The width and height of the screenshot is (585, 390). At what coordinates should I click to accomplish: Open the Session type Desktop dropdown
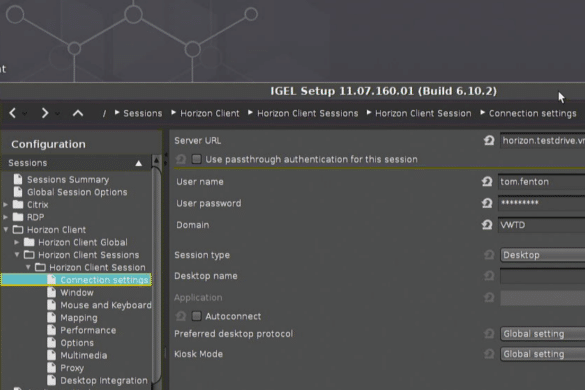point(542,255)
